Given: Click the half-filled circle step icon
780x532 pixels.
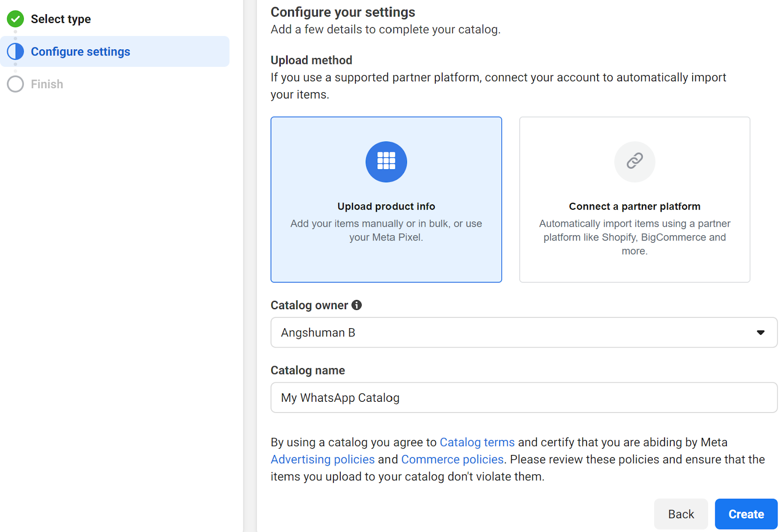Looking at the screenshot, I should click(x=16, y=51).
